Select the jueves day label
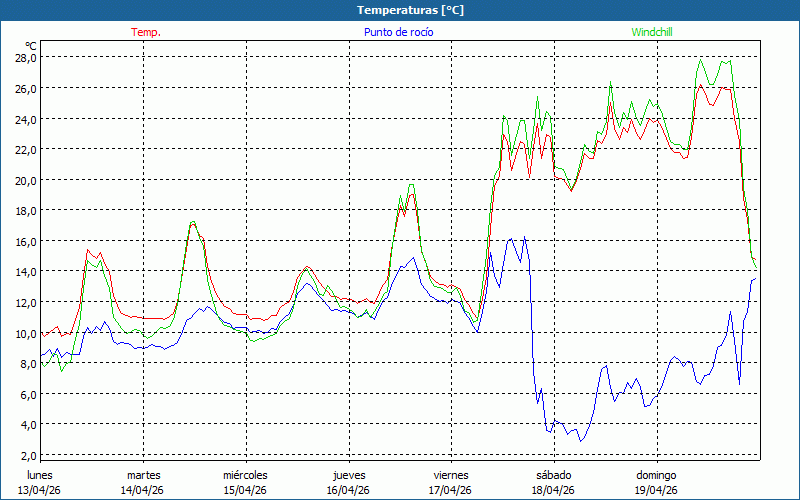Screen dimensions: 800x500 click(348, 475)
